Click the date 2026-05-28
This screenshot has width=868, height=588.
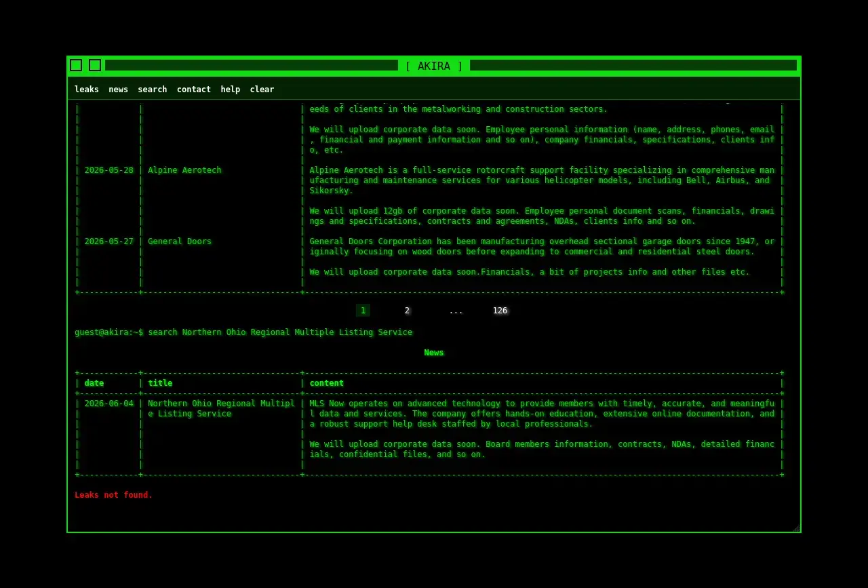coord(109,170)
